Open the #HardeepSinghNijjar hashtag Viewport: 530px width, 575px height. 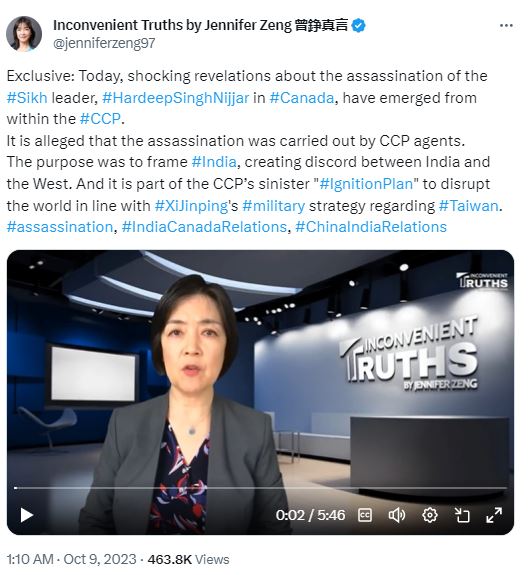176,98
